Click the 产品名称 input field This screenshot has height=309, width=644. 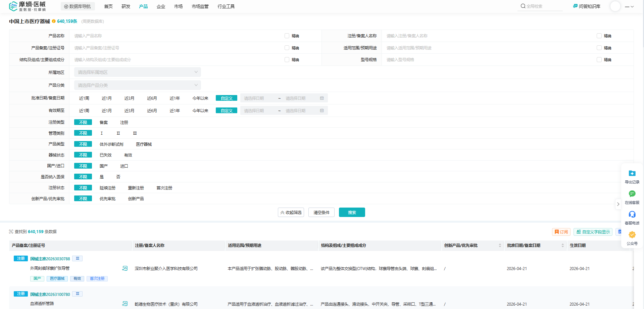[x=177, y=36]
